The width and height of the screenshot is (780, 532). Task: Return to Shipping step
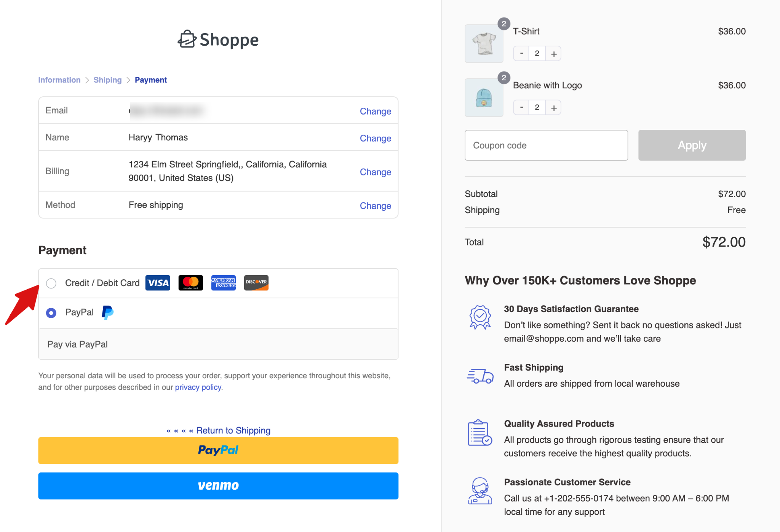point(218,430)
